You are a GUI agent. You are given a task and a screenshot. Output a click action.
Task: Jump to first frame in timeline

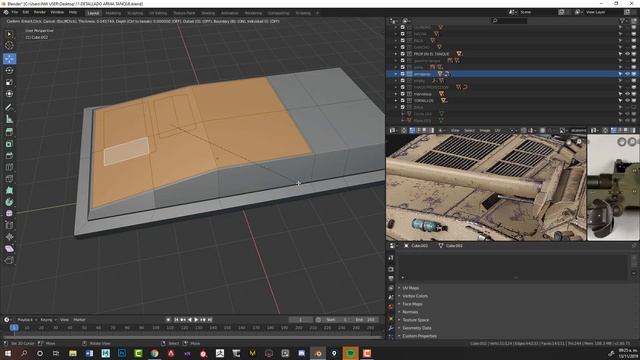point(176,320)
